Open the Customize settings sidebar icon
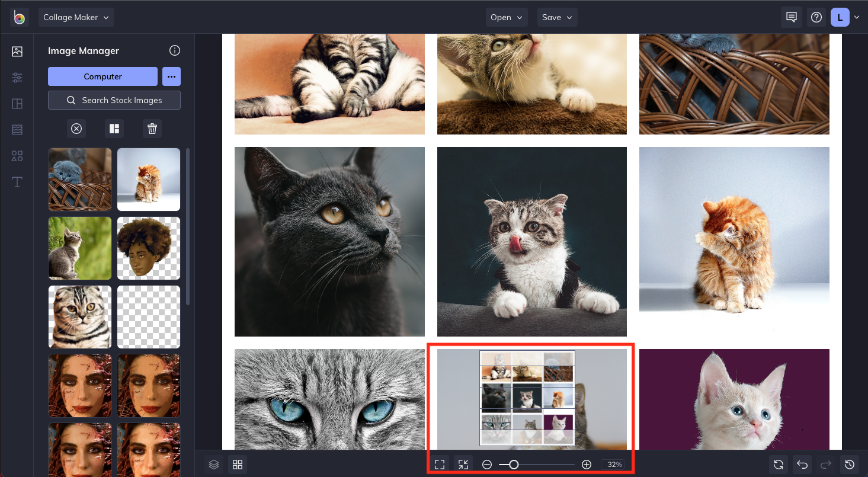Screen dimensions: 868x477 pos(17,78)
